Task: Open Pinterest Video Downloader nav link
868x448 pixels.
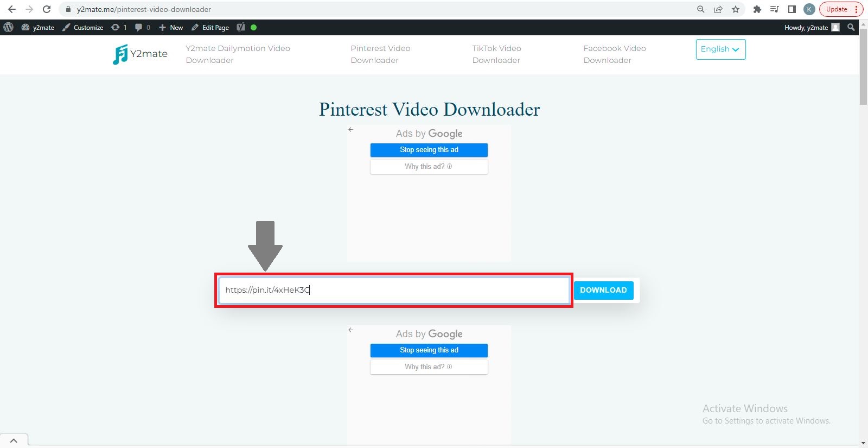Action: point(380,54)
